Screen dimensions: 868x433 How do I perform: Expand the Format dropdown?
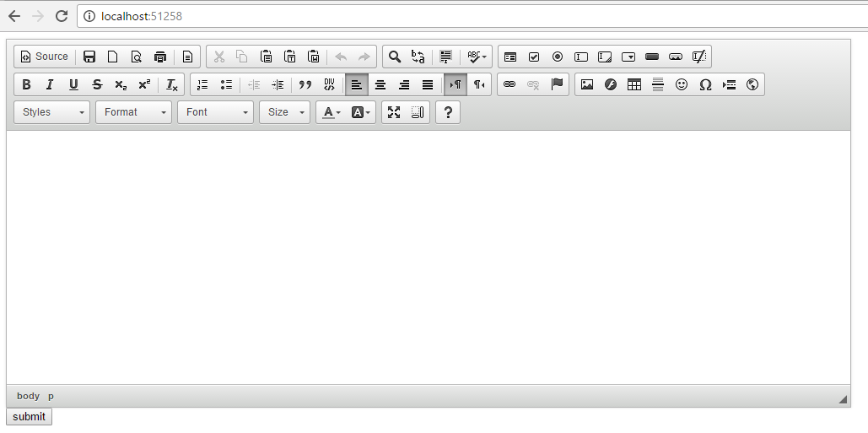click(133, 112)
